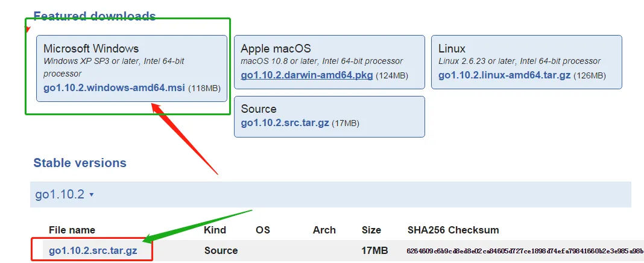Click go1.10.2.src.tar.gz in the file table
The width and height of the screenshot is (644, 263).
pos(93,251)
